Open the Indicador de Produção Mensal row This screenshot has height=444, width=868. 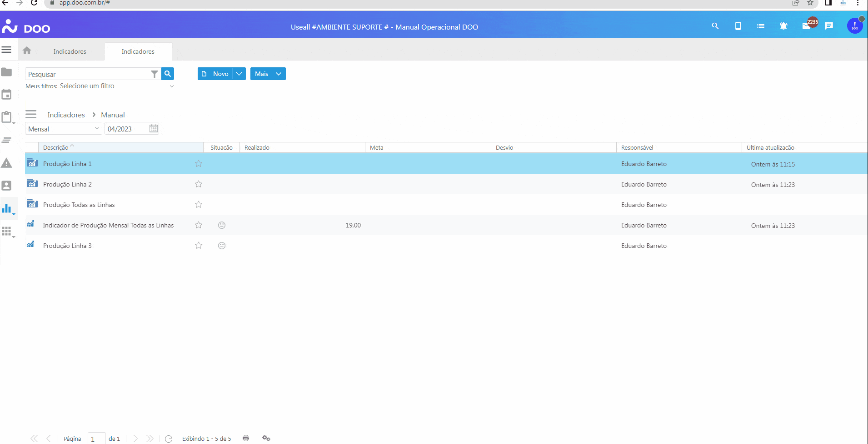point(108,225)
